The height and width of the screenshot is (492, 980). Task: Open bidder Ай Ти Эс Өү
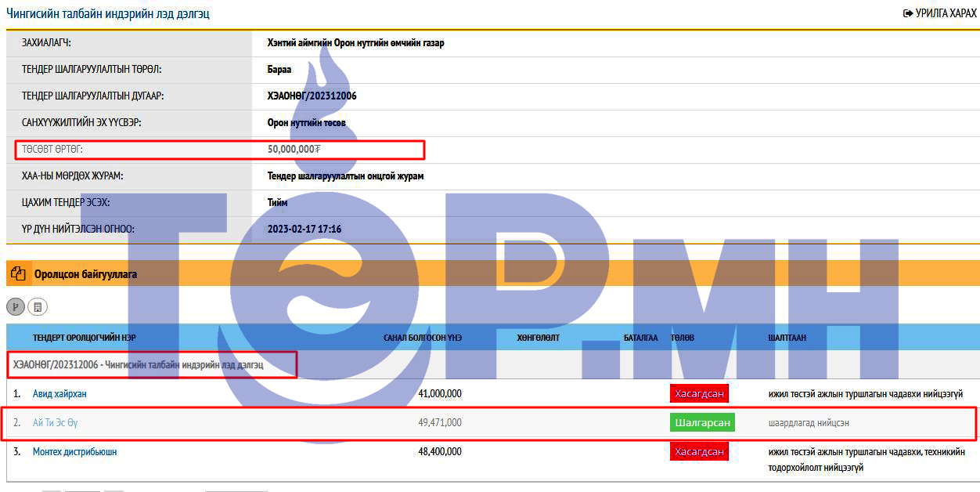pos(55,423)
